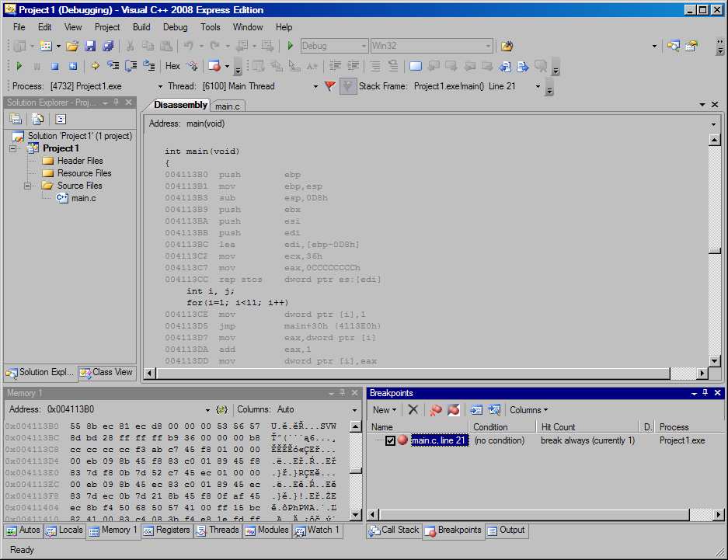Toggle Hex display button
This screenshot has width=728, height=560.
pyautogui.click(x=172, y=66)
